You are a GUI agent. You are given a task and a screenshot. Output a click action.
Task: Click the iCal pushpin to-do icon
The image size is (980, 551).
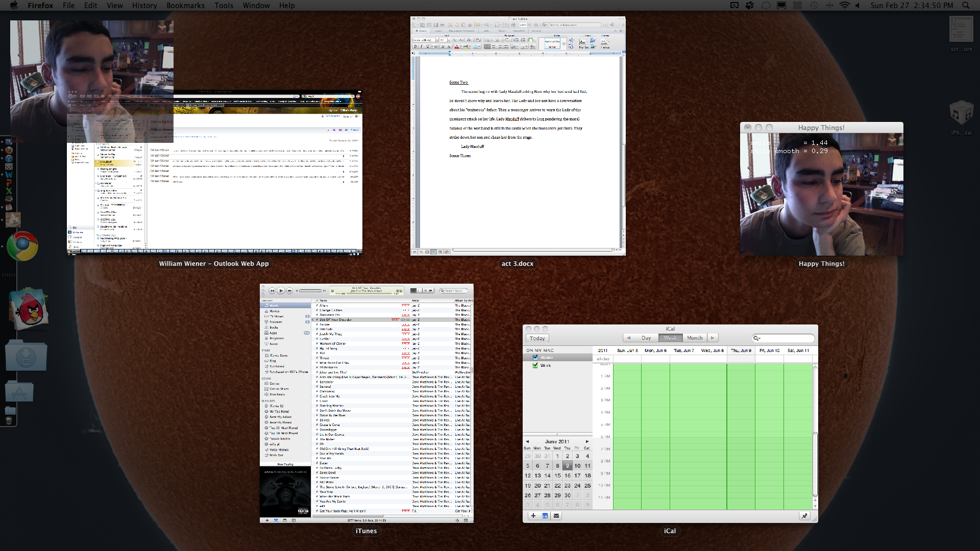[x=804, y=516]
